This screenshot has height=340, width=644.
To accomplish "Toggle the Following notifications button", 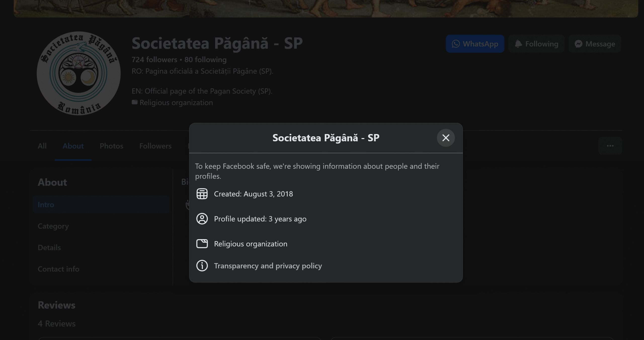I will [x=536, y=44].
